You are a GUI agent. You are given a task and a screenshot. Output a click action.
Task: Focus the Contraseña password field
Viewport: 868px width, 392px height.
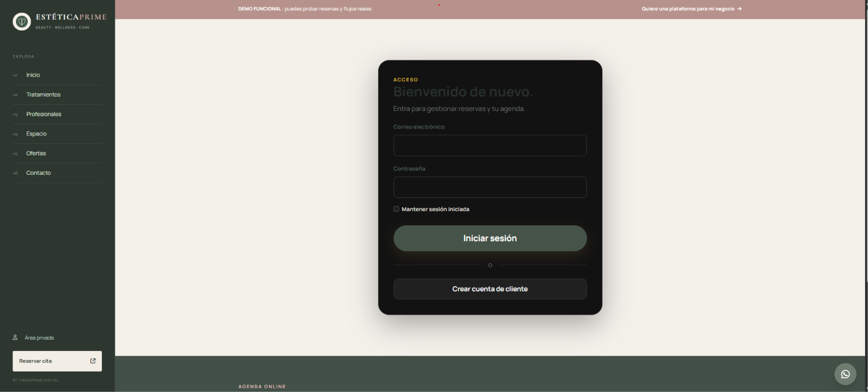coord(490,187)
